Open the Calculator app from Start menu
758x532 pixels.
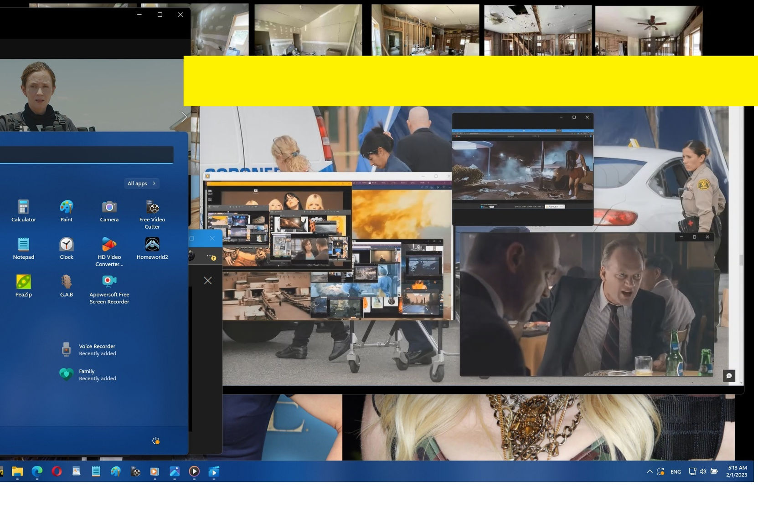[23, 211]
